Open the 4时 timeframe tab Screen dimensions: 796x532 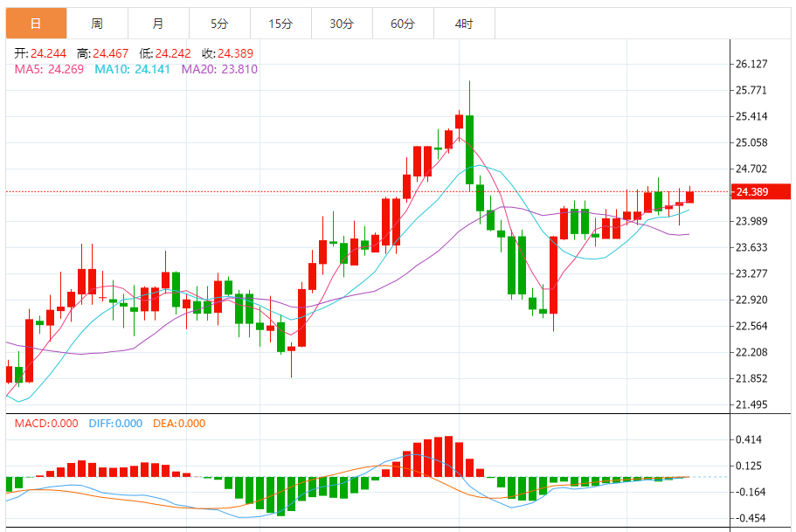(x=464, y=24)
